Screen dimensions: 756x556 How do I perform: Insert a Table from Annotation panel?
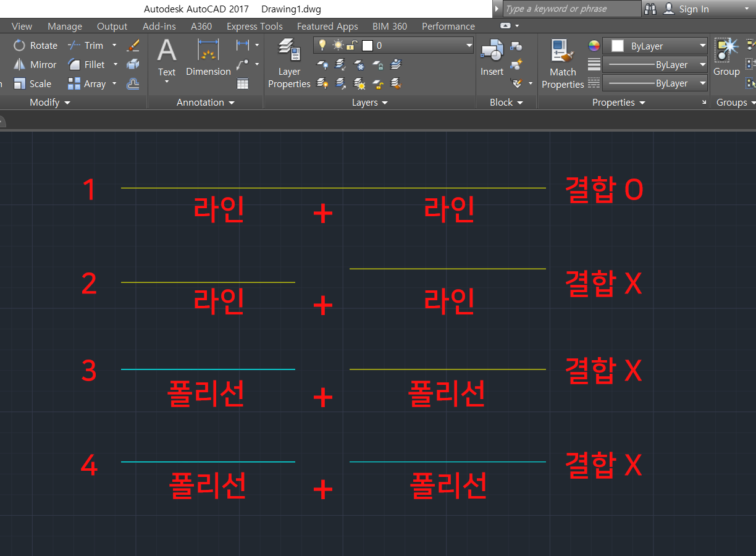243,83
